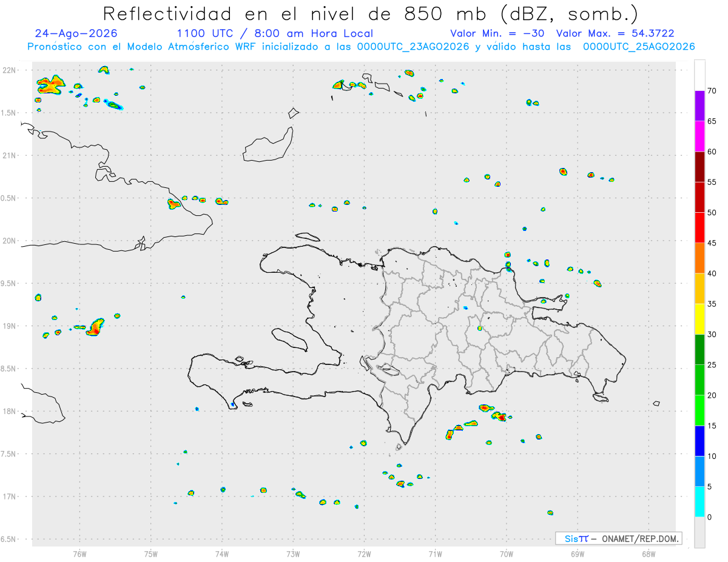Pick the magenta 60-65 dBZ colorbar swatch
728x562 pixels.
click(x=699, y=136)
